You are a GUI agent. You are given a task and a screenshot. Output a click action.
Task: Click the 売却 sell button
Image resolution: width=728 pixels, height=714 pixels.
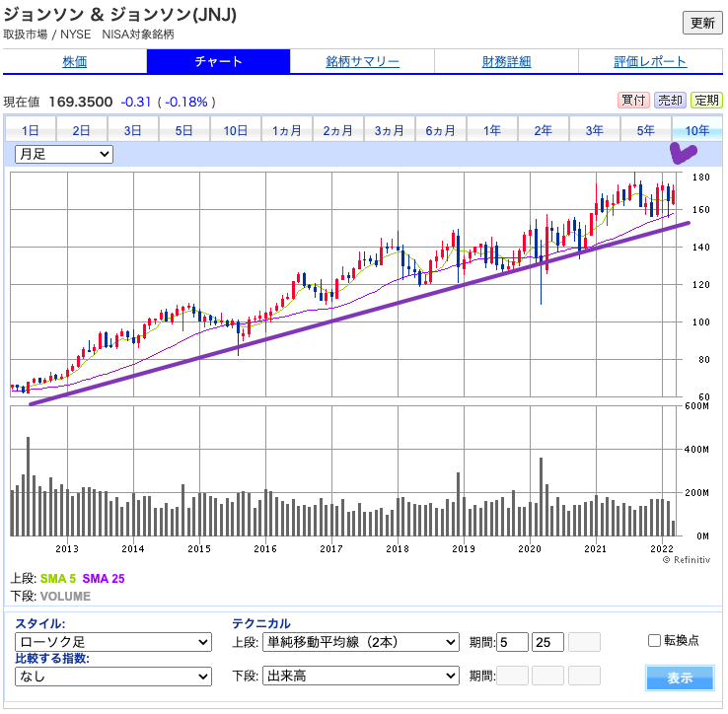pyautogui.click(x=670, y=100)
